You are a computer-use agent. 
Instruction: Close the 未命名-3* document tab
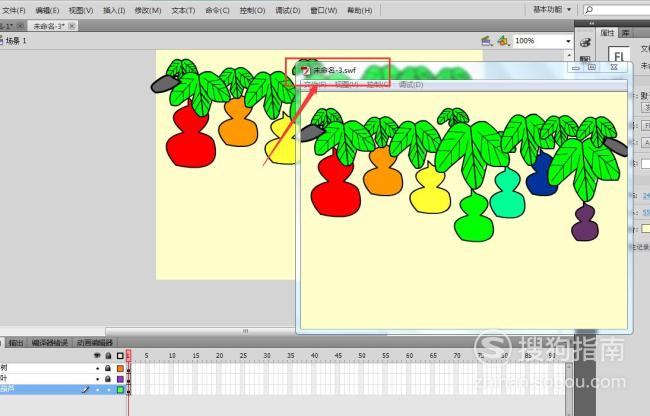tap(72, 26)
